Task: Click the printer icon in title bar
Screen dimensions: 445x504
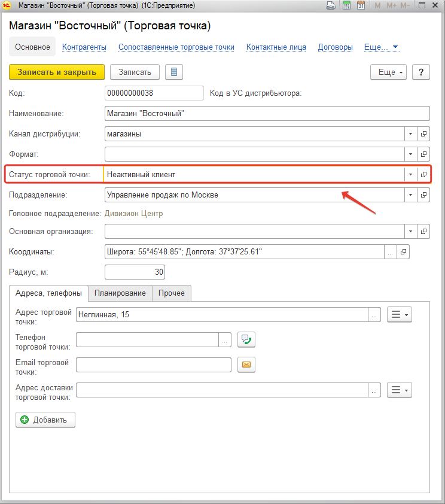Action: pos(331,5)
